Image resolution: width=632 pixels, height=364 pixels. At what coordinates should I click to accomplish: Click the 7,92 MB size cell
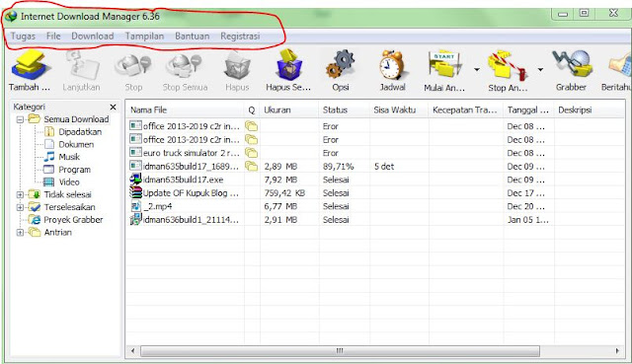pyautogui.click(x=280, y=180)
